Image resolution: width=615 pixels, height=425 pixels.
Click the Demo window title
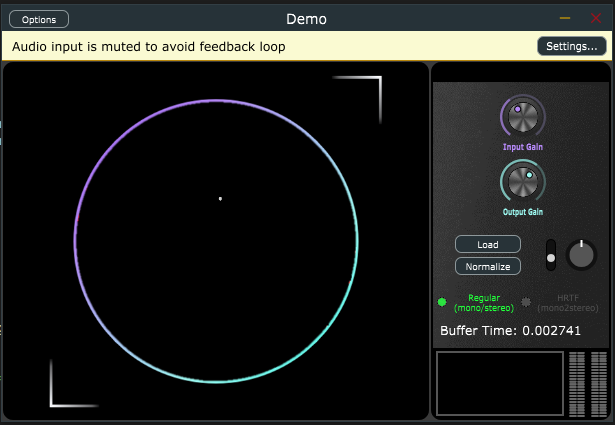tap(306, 19)
